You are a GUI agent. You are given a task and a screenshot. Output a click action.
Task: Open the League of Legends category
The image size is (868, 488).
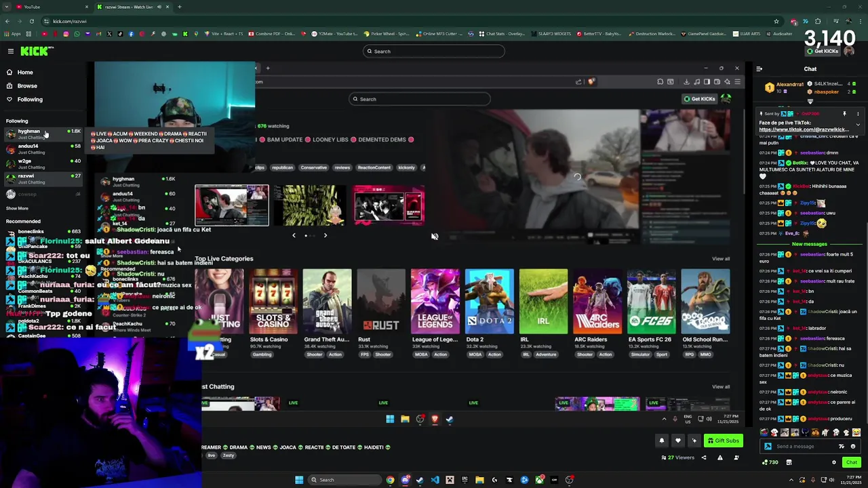point(435,302)
